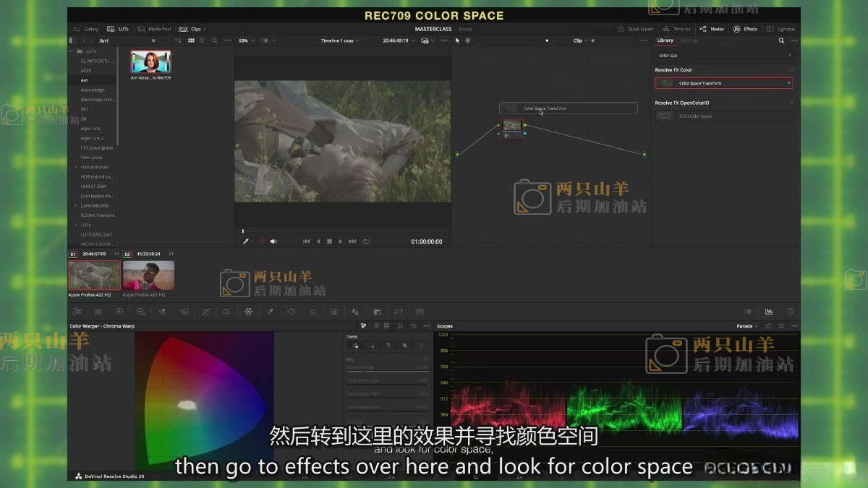This screenshot has width=868, height=488.
Task: Toggle the LUTs browser button
Action: point(118,29)
